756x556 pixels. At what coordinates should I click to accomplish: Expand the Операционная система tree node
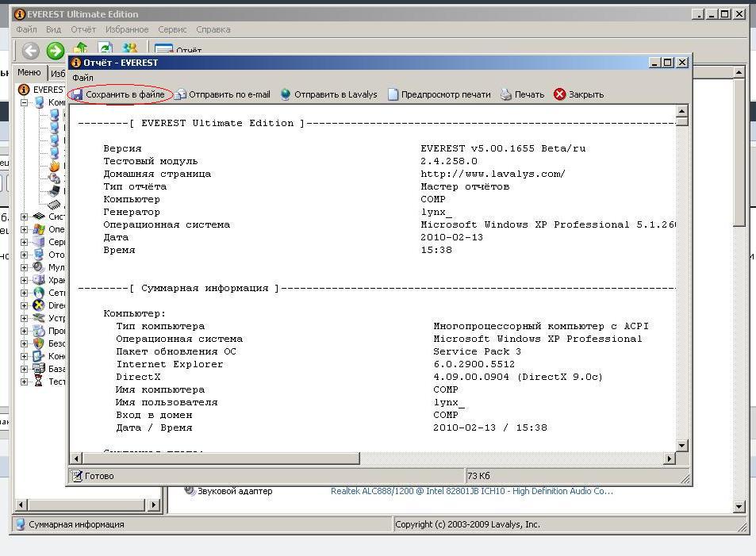coord(25,229)
